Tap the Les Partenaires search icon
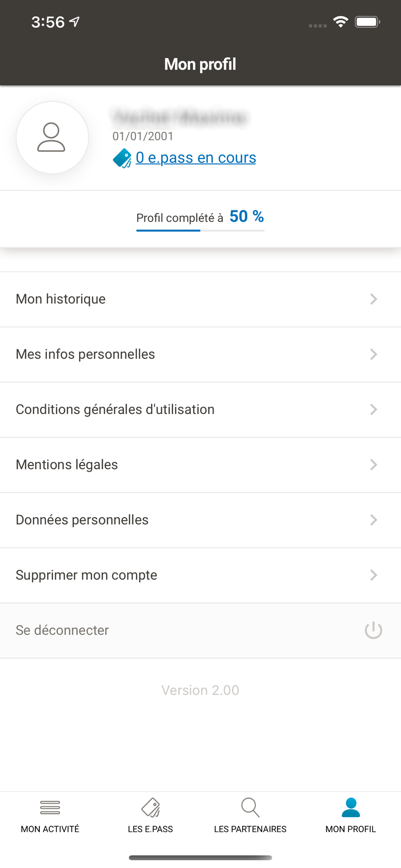 (x=250, y=807)
